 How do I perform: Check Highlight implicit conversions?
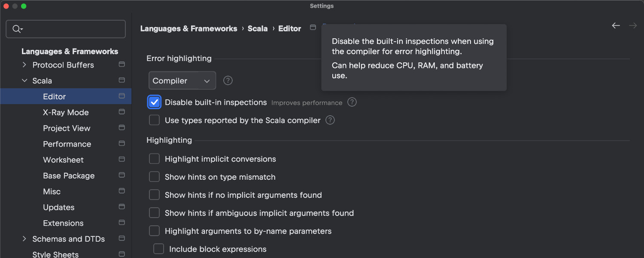[154, 159]
